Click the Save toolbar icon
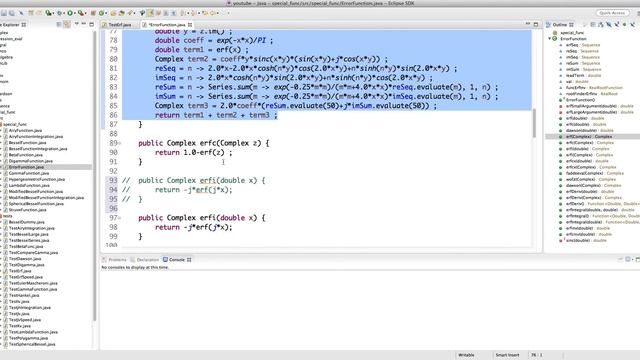Image resolution: width=640 pixels, height=360 pixels. point(4,13)
